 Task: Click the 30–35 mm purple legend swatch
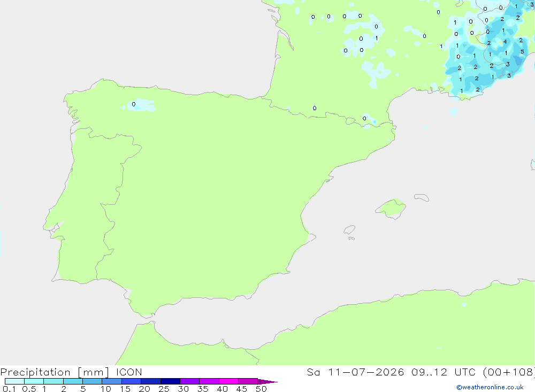189,381
